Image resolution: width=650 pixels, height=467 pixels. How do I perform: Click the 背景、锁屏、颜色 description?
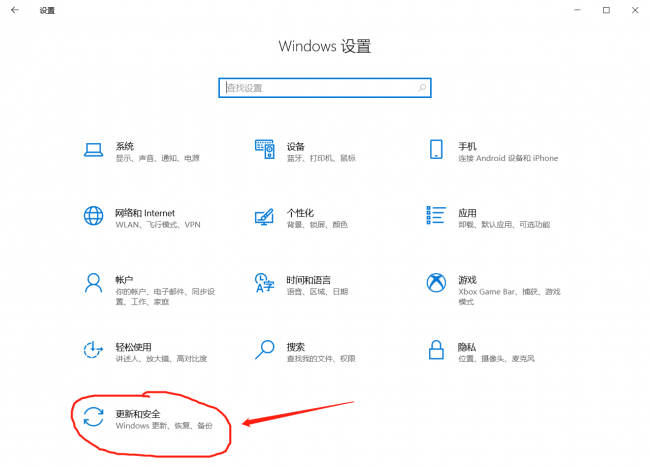[317, 225]
